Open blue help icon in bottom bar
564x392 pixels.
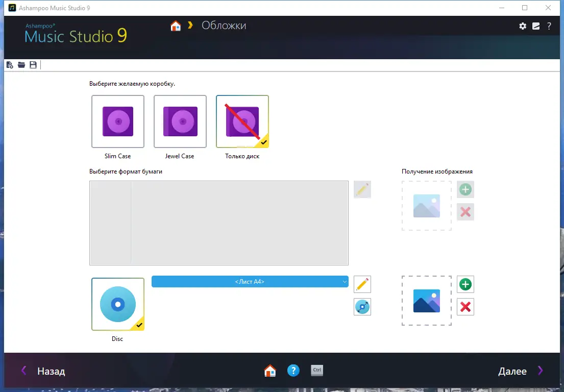(x=293, y=371)
